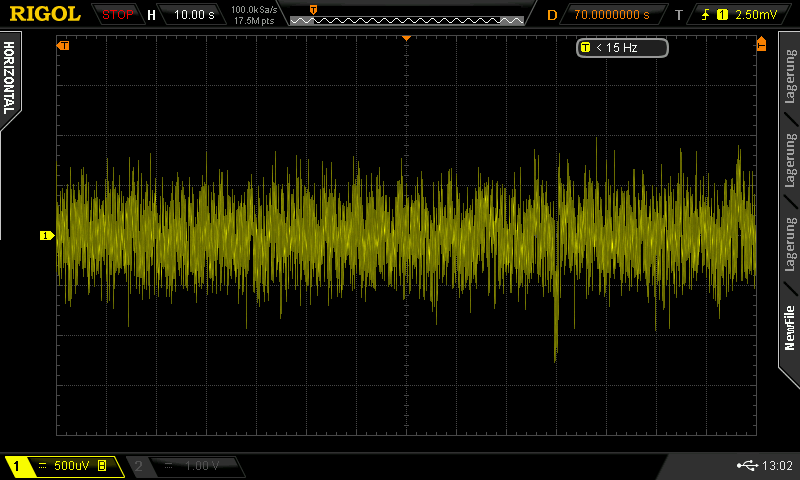800x480 pixels.
Task: Click the rising edge trigger icon
Action: pyautogui.click(x=706, y=15)
